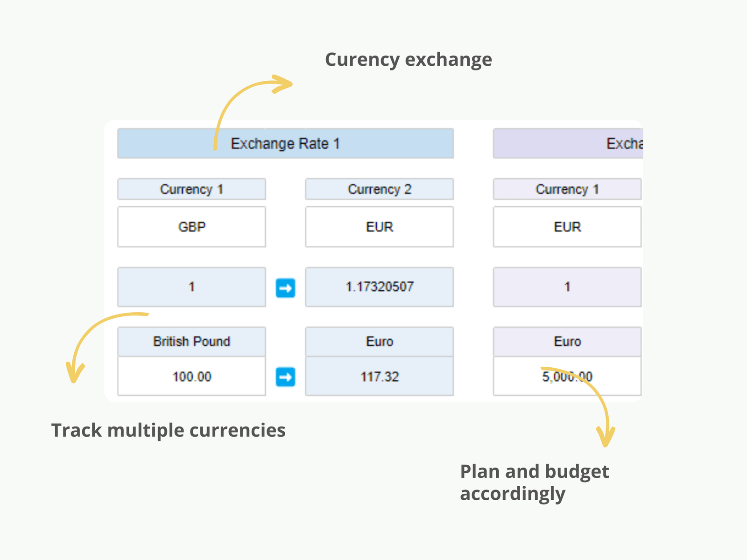Click the Exchange Rate 1 header
747x560 pixels.
(285, 143)
